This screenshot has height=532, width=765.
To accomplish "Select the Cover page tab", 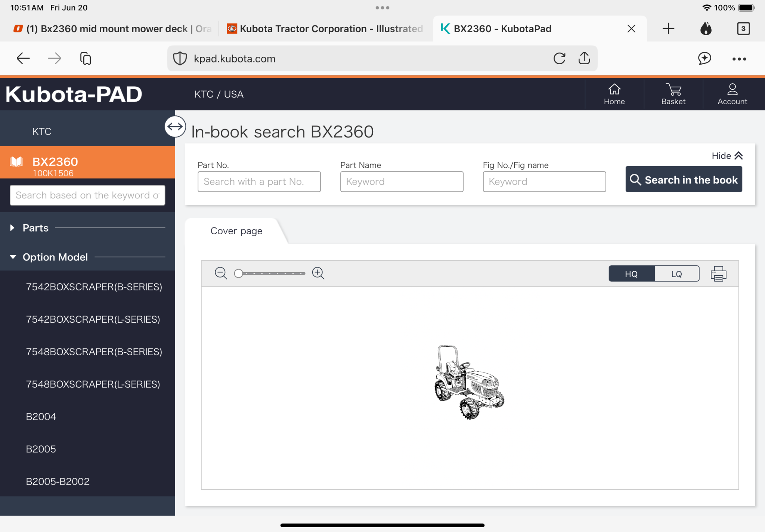I will tap(236, 231).
